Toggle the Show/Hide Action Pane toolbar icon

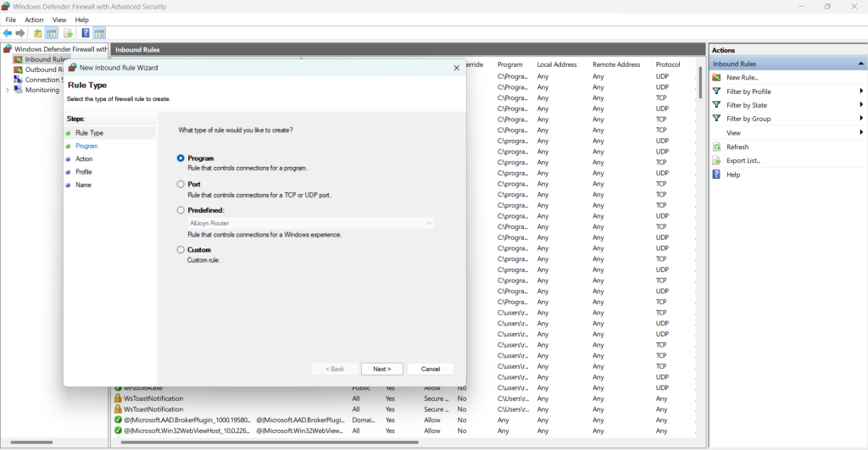[x=100, y=33]
